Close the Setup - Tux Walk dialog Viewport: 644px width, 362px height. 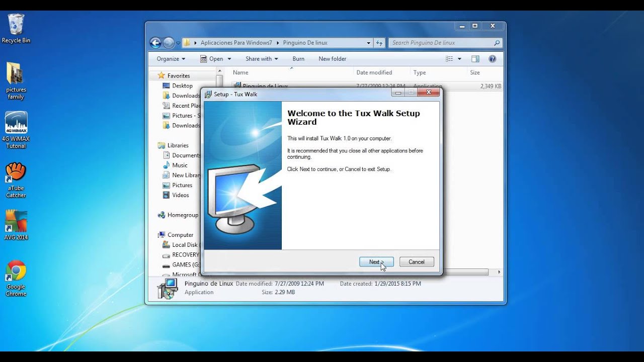[429, 92]
